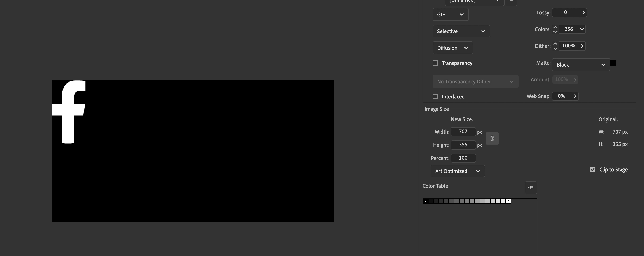Enable the Transparency checkbox

(435, 63)
